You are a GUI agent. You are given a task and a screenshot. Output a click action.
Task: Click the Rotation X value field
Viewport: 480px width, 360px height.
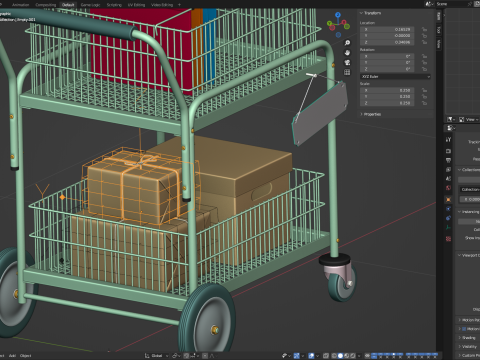tap(387, 56)
